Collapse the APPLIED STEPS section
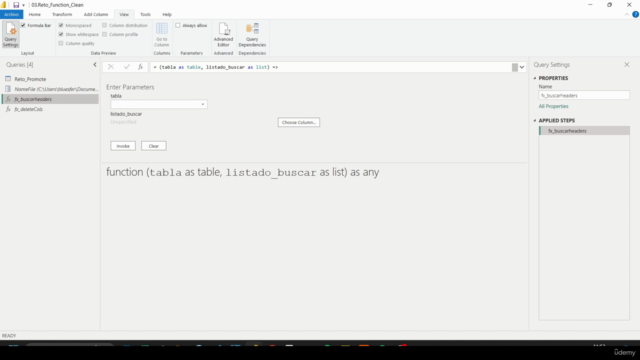This screenshot has height=360, width=640. tap(535, 120)
